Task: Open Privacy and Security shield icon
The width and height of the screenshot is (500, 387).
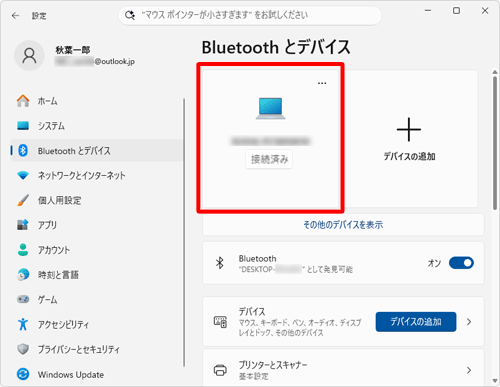Action: (23, 349)
